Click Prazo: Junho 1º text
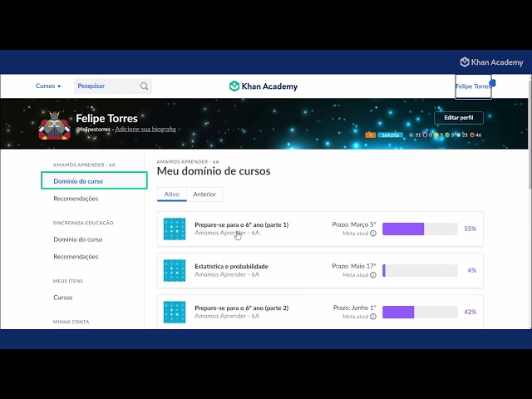This screenshot has height=399, width=532. click(x=355, y=308)
